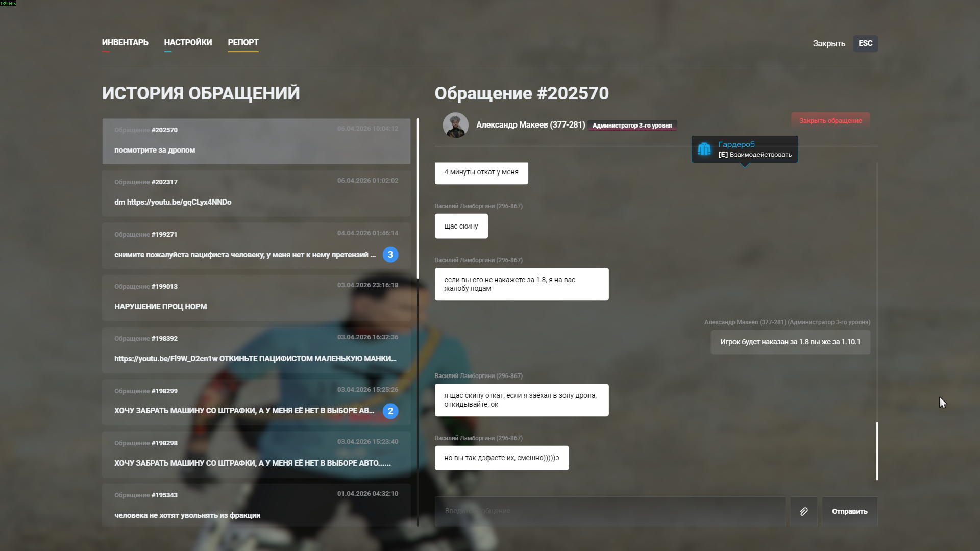Click the appeals history list scrollbar
Viewport: 980px width, 551px height.
click(418, 199)
